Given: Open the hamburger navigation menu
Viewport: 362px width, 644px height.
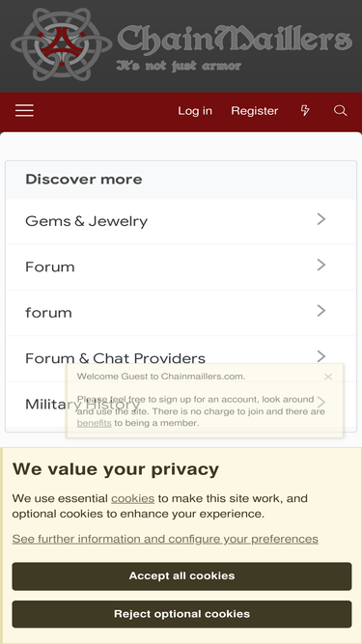Looking at the screenshot, I should [x=25, y=111].
